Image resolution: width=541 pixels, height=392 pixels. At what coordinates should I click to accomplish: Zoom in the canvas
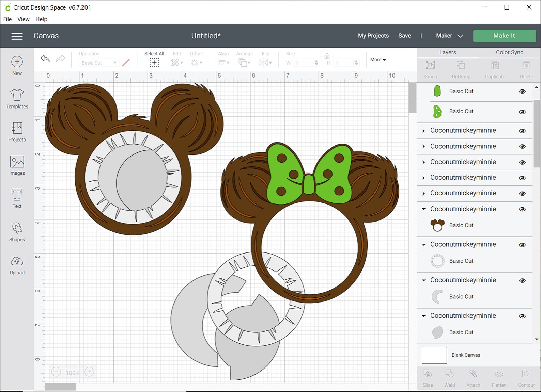point(89,372)
